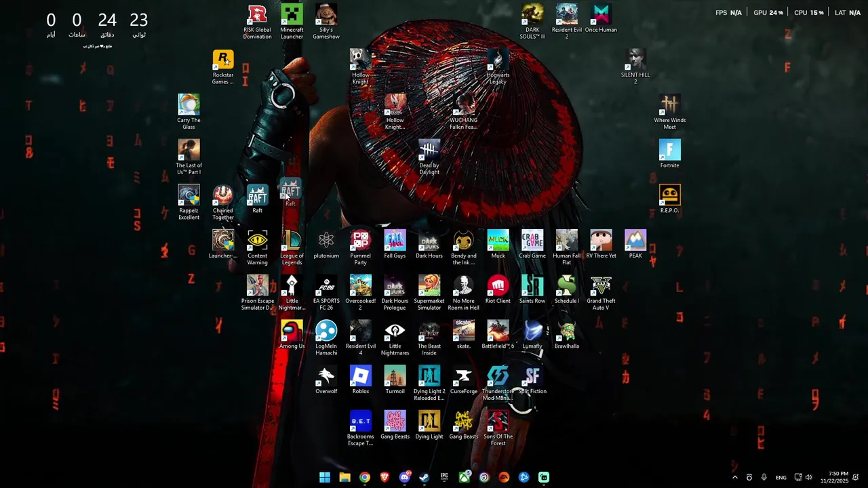This screenshot has width=868, height=488.
Task: Launch Muck desktop shortcut
Action: 498,245
